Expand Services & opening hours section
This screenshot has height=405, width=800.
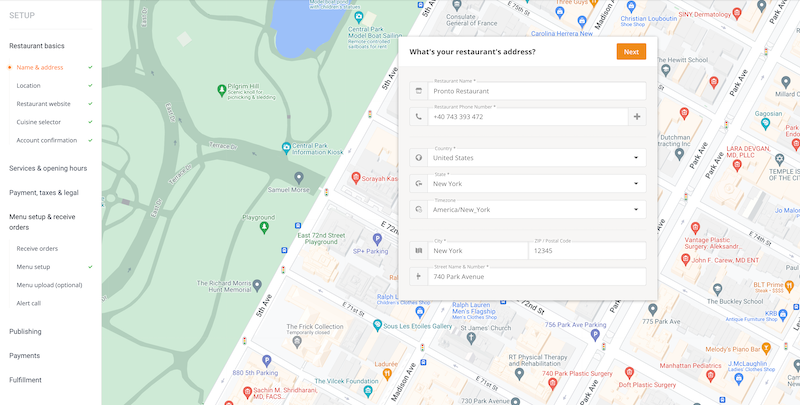48,168
